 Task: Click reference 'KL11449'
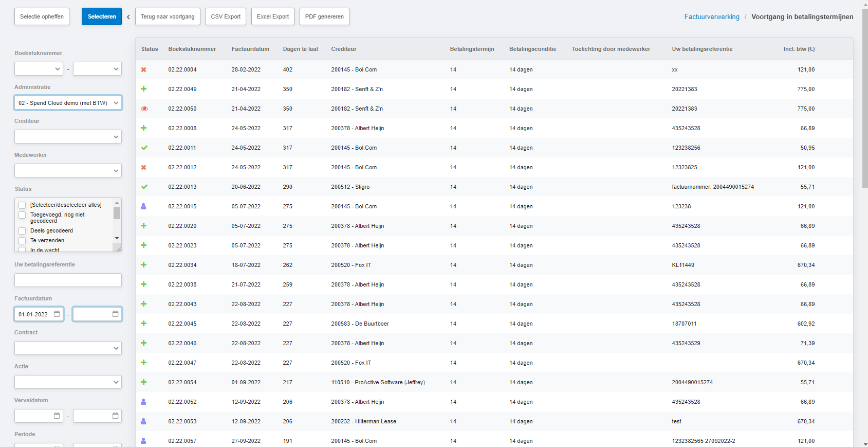click(683, 265)
